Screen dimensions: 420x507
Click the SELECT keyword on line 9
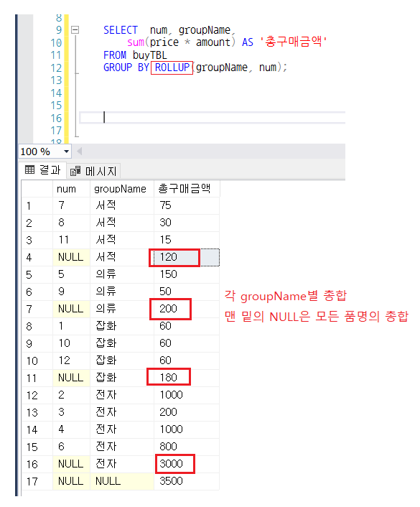[121, 30]
